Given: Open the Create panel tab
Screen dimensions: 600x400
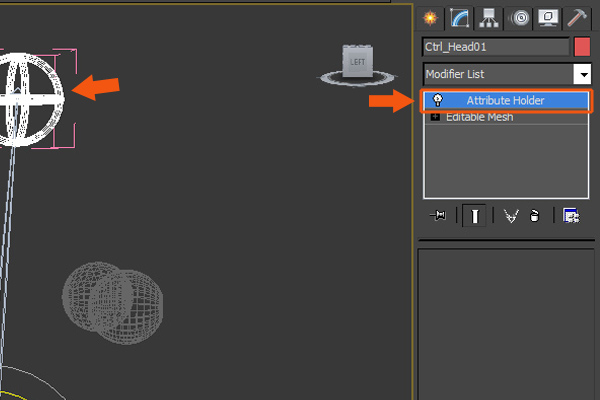Looking at the screenshot, I should click(x=430, y=18).
